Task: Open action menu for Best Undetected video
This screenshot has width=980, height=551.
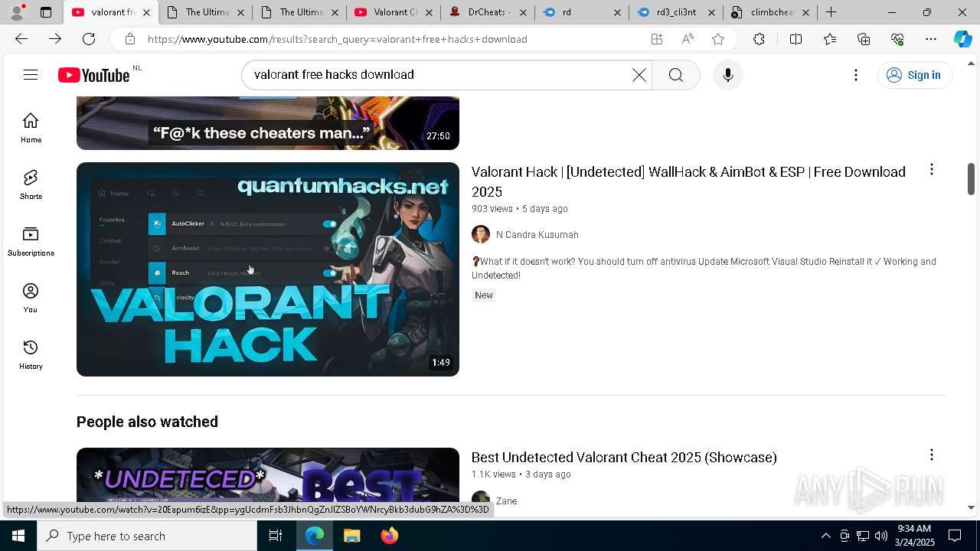Action: tap(931, 455)
